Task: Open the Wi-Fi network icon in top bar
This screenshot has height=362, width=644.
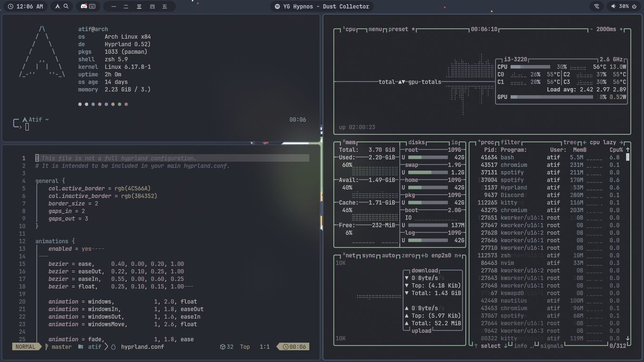Action: [x=597, y=7]
